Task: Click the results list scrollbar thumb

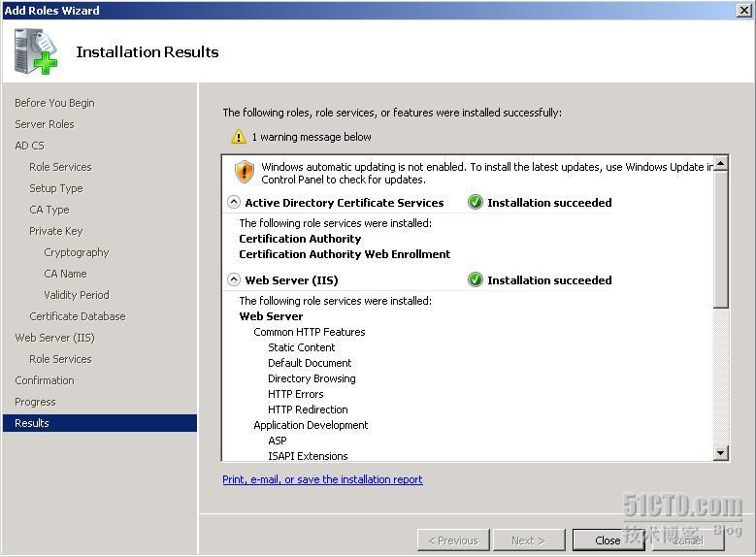Action: [x=721, y=239]
